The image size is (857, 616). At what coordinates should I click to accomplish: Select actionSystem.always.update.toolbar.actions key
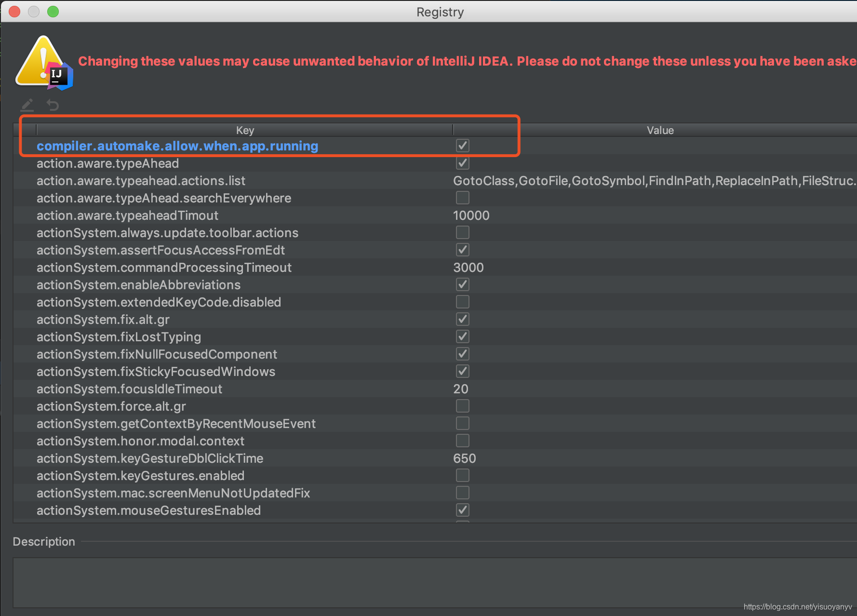pyautogui.click(x=167, y=233)
